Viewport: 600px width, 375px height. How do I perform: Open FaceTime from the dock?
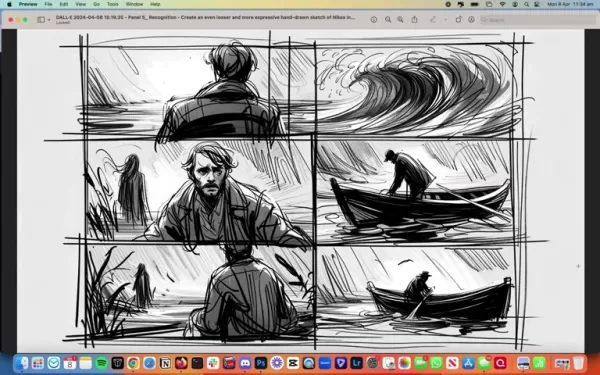coord(421,363)
